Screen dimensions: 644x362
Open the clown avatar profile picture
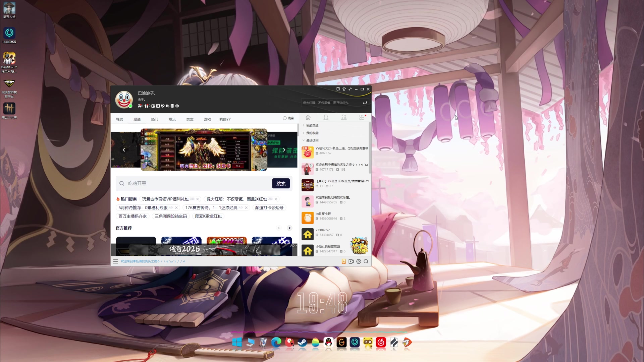[124, 99]
